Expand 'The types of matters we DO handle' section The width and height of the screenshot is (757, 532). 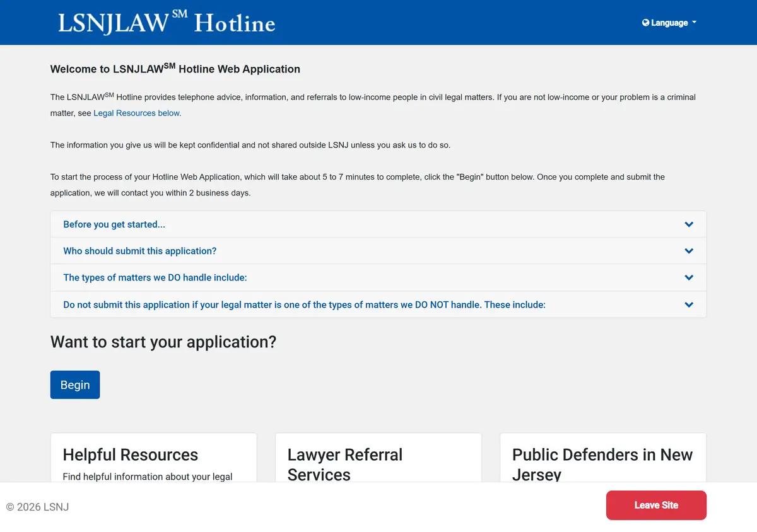pyautogui.click(x=378, y=277)
